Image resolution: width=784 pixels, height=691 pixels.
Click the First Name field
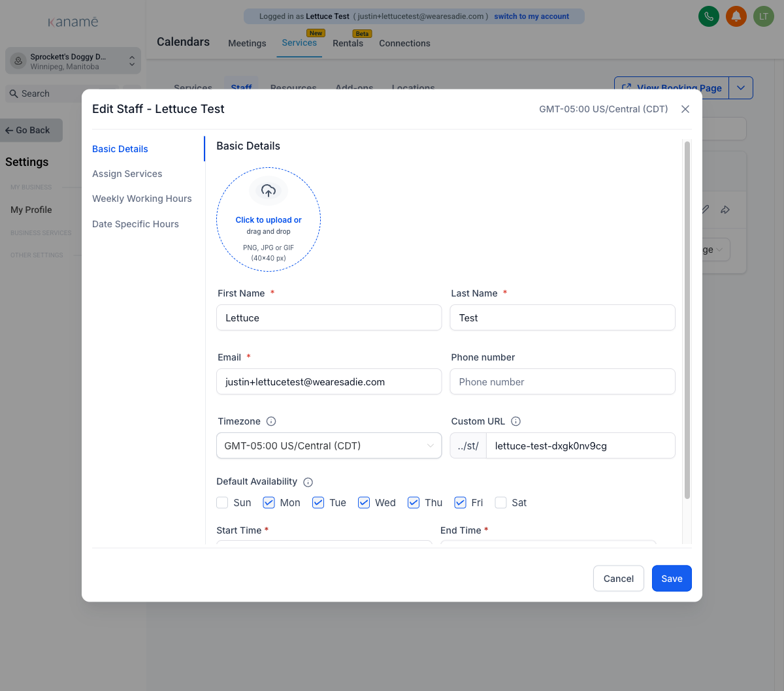(x=329, y=317)
